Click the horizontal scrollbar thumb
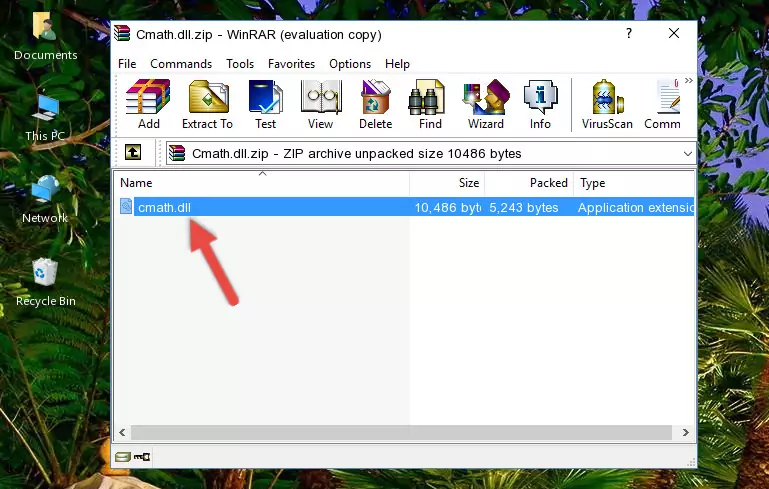The height and width of the screenshot is (489, 769). [401, 433]
